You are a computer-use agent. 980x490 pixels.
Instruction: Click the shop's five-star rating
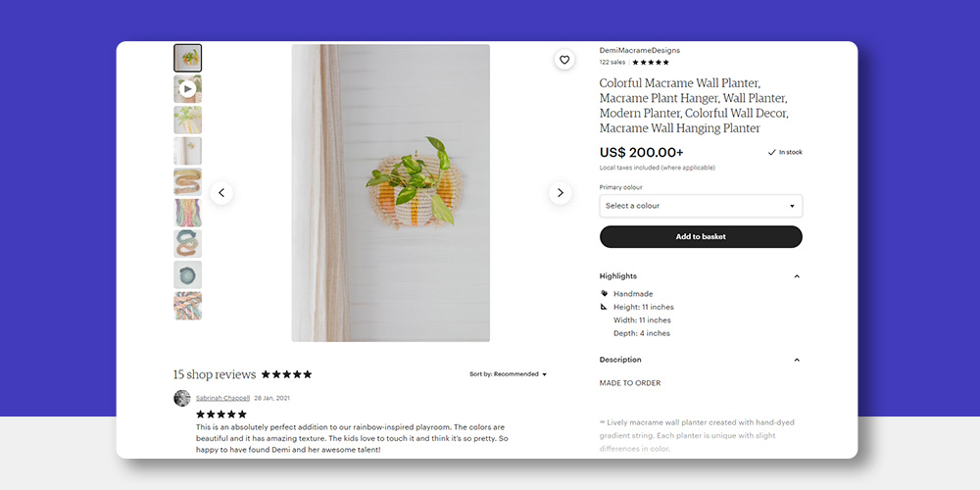651,63
